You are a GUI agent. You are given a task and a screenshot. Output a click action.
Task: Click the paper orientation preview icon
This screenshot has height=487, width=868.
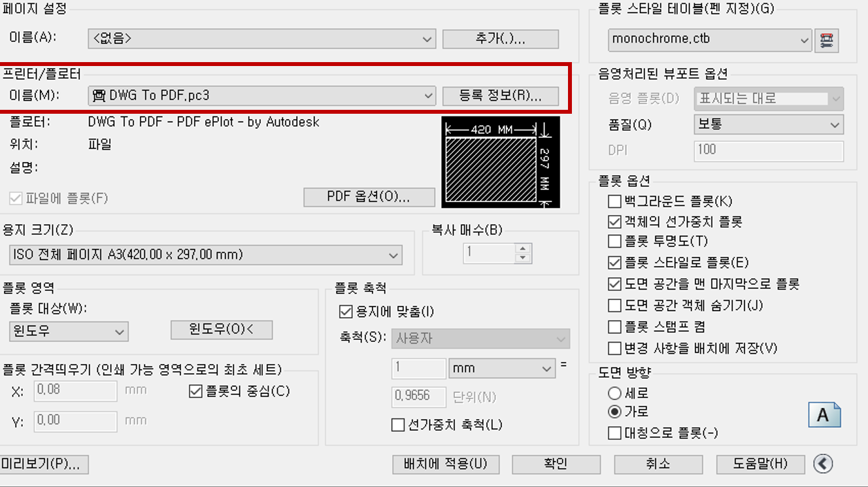tap(824, 416)
